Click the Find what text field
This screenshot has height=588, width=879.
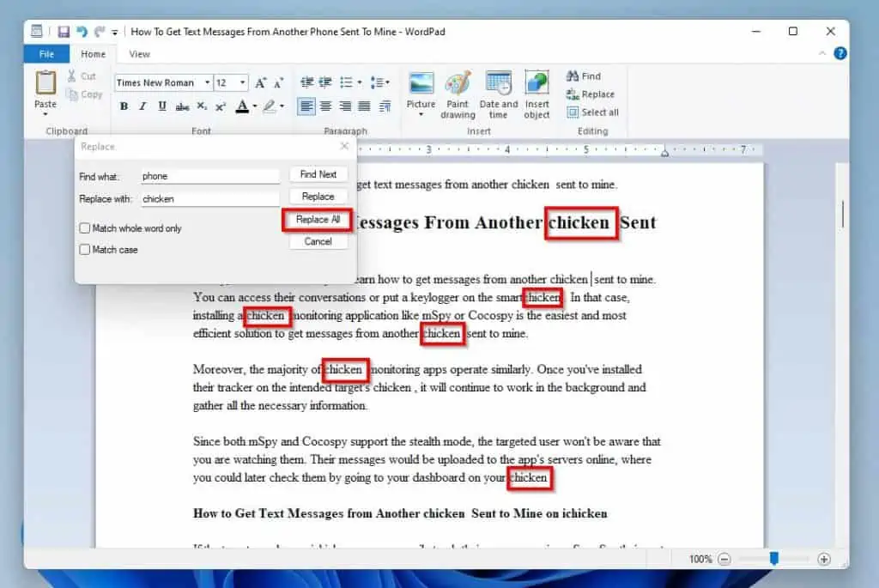click(210, 176)
